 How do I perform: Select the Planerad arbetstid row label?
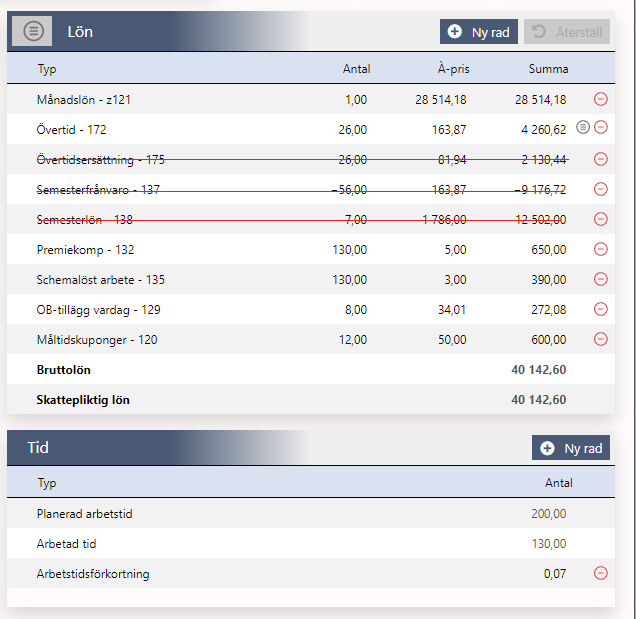tap(84, 514)
